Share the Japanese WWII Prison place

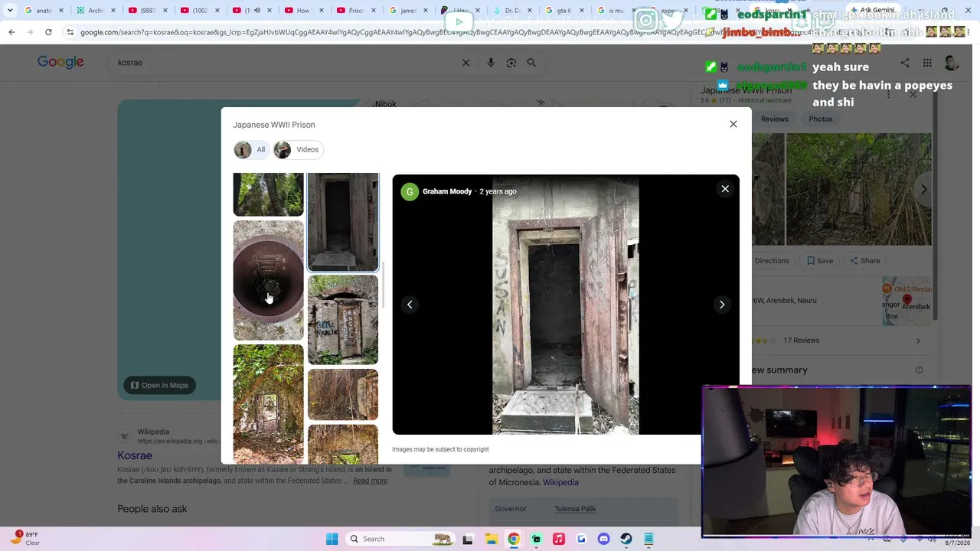pyautogui.click(x=864, y=261)
